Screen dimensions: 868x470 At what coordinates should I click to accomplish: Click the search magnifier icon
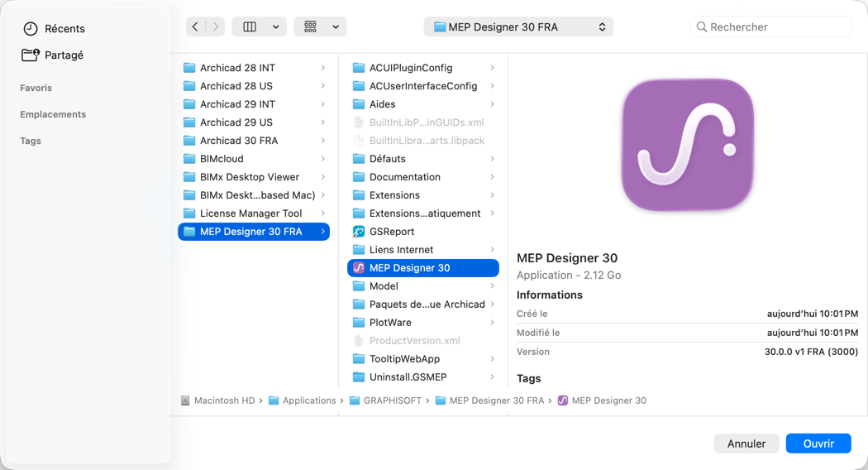tap(701, 26)
